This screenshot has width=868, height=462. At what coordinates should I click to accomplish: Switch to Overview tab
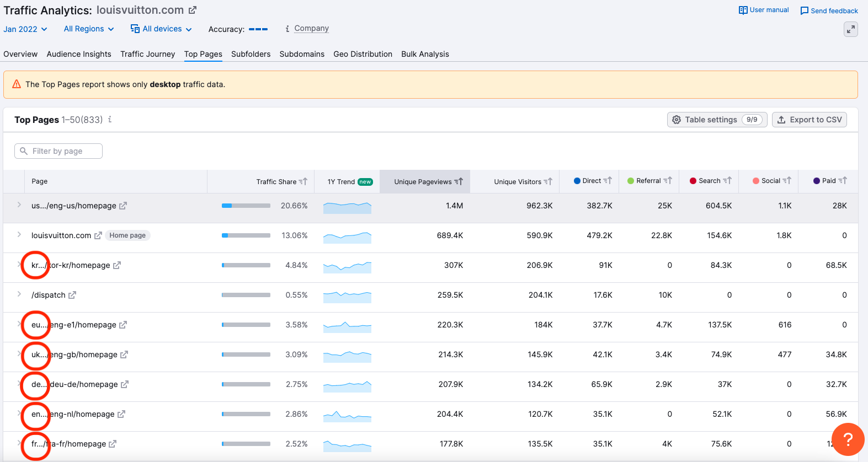click(20, 54)
